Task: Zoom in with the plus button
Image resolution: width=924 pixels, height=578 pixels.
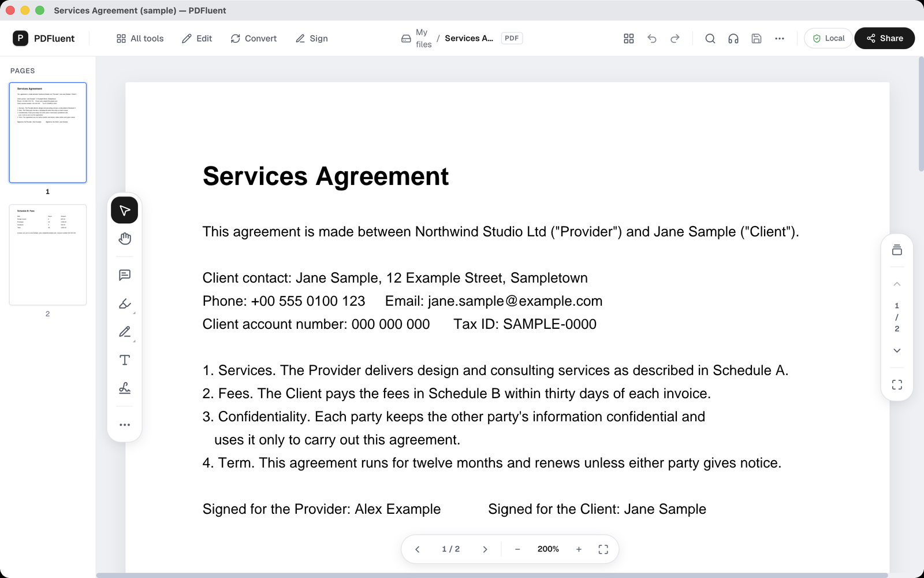Action: 579,549
